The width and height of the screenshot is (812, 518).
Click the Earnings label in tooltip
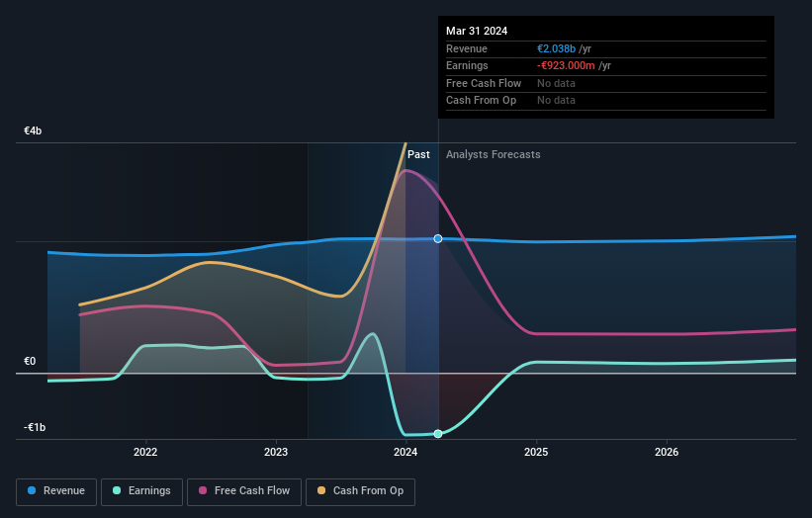pos(467,65)
